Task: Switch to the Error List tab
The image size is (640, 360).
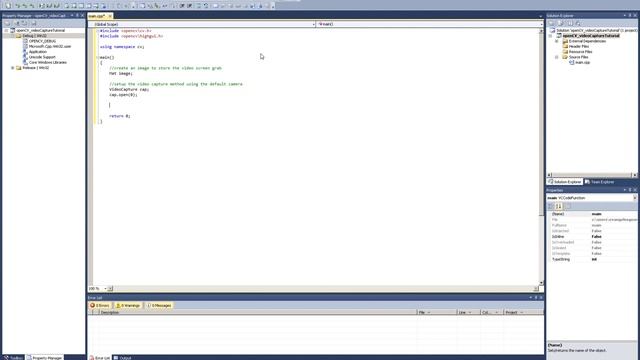Action: click(x=100, y=358)
